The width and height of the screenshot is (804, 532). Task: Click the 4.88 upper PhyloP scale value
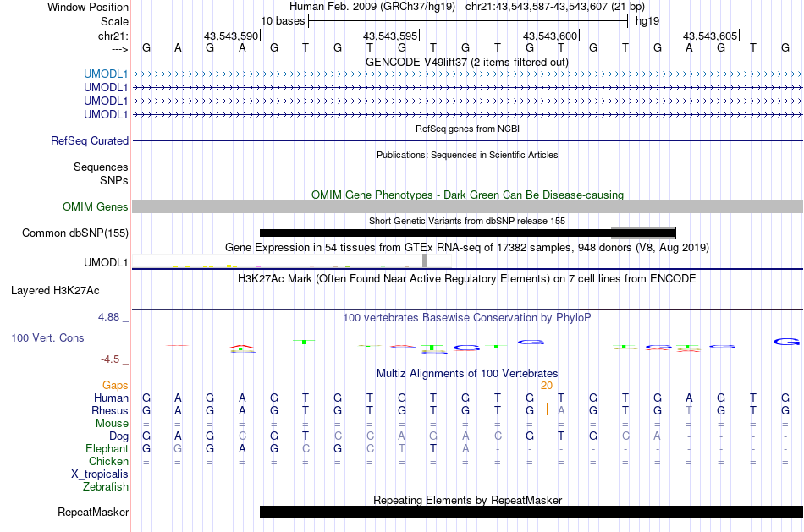(x=108, y=317)
